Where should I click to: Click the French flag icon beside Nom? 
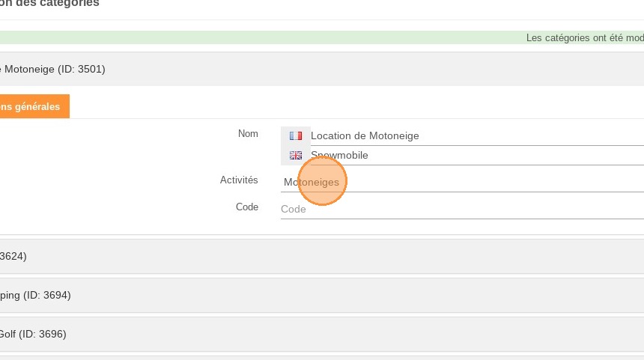point(295,135)
